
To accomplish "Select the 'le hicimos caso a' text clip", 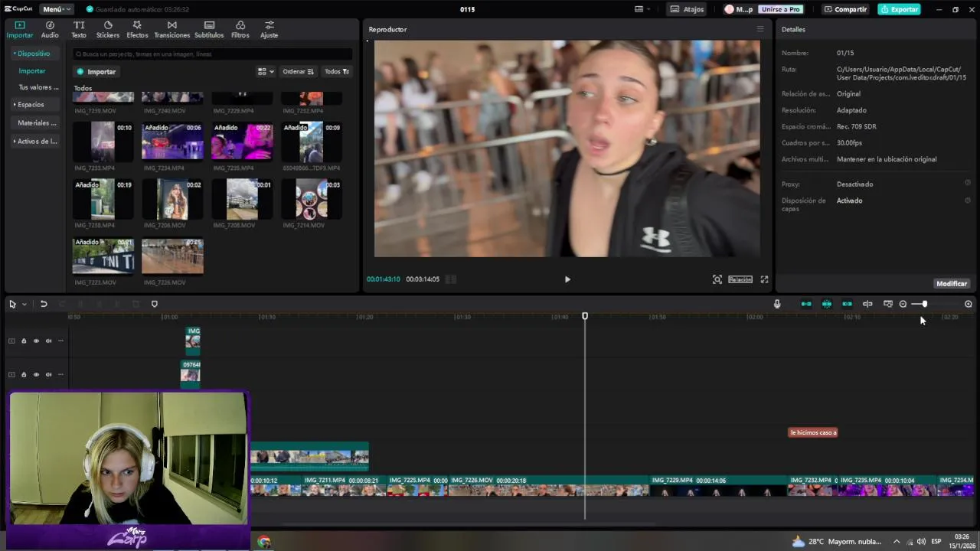I will coord(813,432).
